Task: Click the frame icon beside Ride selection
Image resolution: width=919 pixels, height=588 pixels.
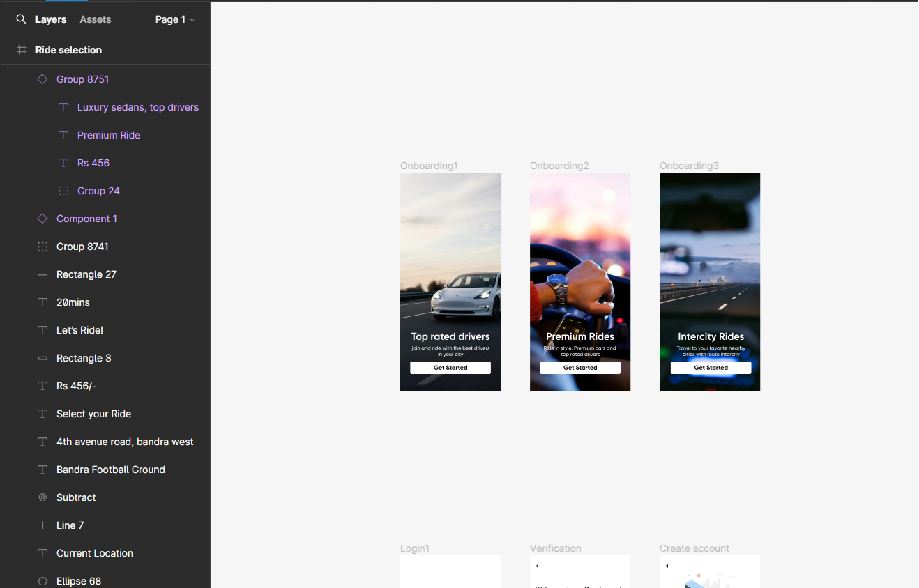Action: click(x=22, y=50)
